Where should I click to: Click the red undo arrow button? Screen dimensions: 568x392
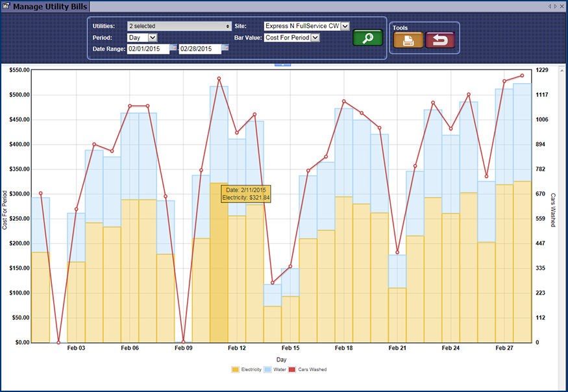tap(440, 40)
